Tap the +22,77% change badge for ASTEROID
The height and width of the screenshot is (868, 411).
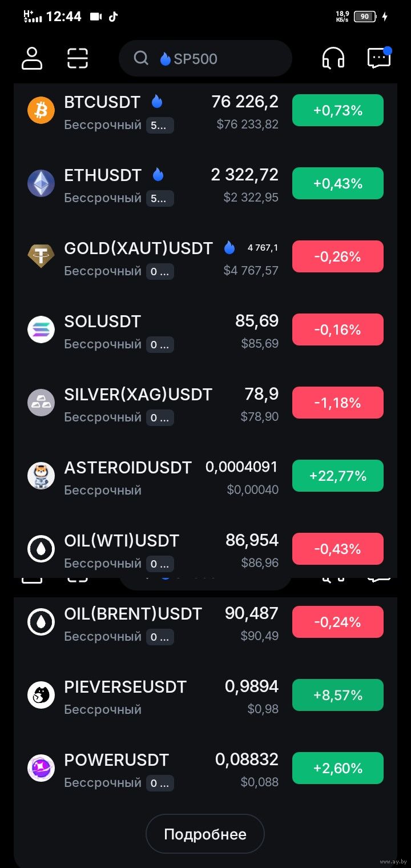338,476
